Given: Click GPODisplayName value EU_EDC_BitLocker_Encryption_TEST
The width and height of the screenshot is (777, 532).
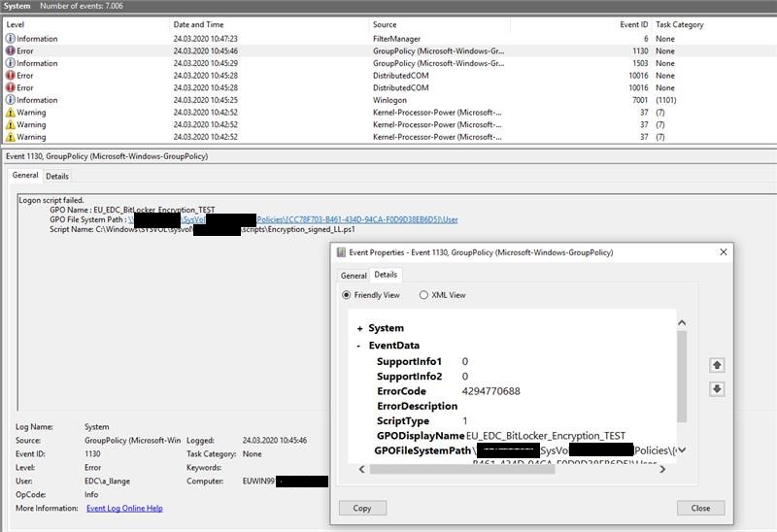Looking at the screenshot, I should pos(546,436).
